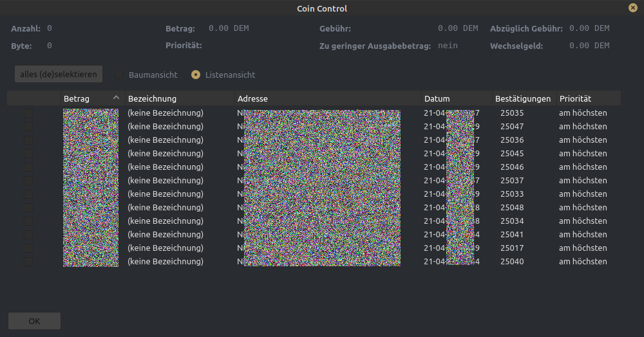
Task: Click '(keine Bezeichnung)' in the 25045 row
Action: pos(166,154)
